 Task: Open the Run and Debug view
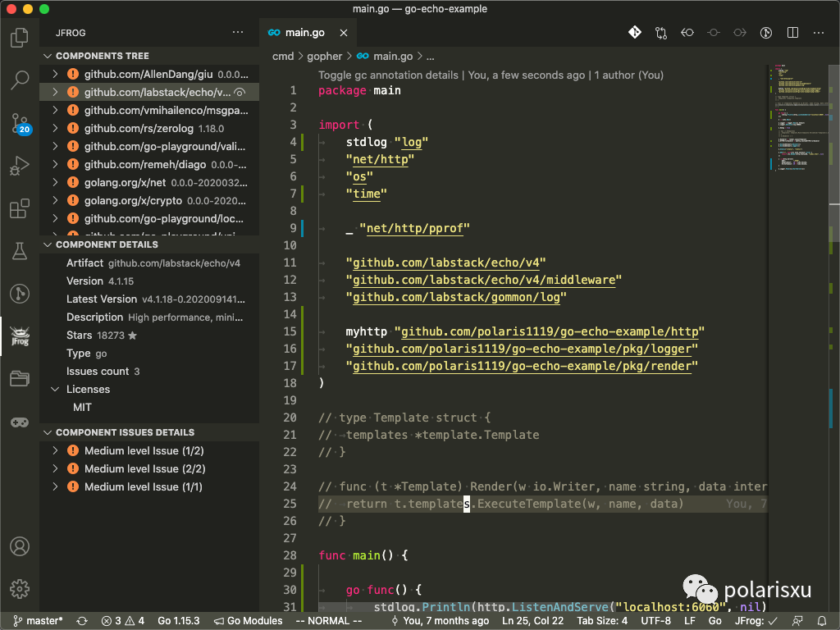[20, 166]
